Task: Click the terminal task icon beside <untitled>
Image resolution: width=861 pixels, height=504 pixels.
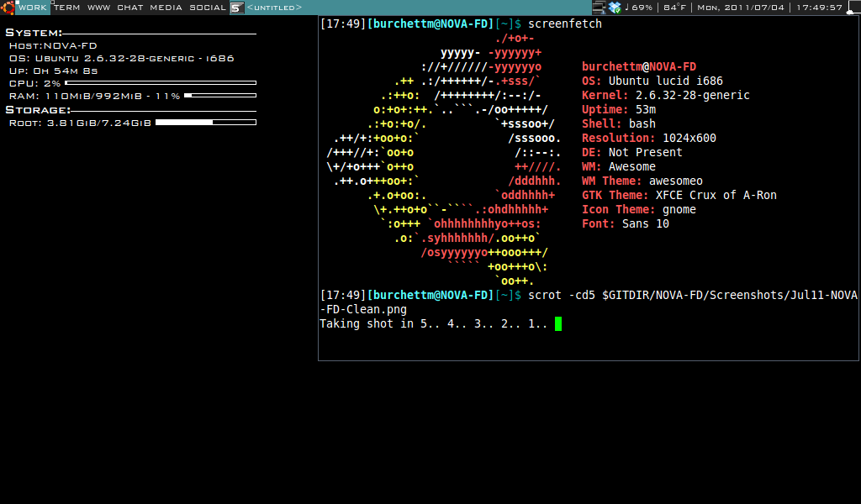Action: (236, 8)
